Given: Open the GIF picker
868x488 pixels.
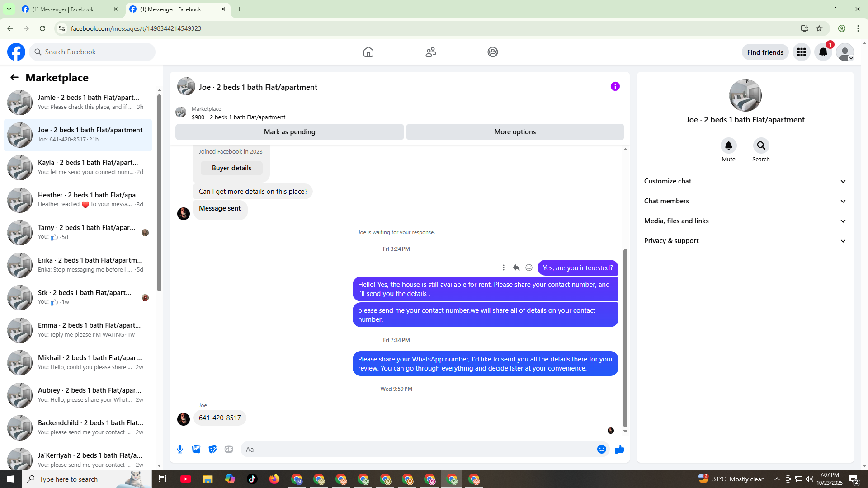Looking at the screenshot, I should 229,449.
